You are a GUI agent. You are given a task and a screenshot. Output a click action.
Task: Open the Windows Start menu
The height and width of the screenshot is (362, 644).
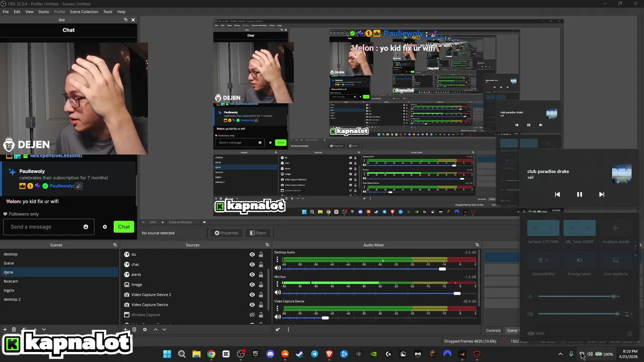point(167,354)
